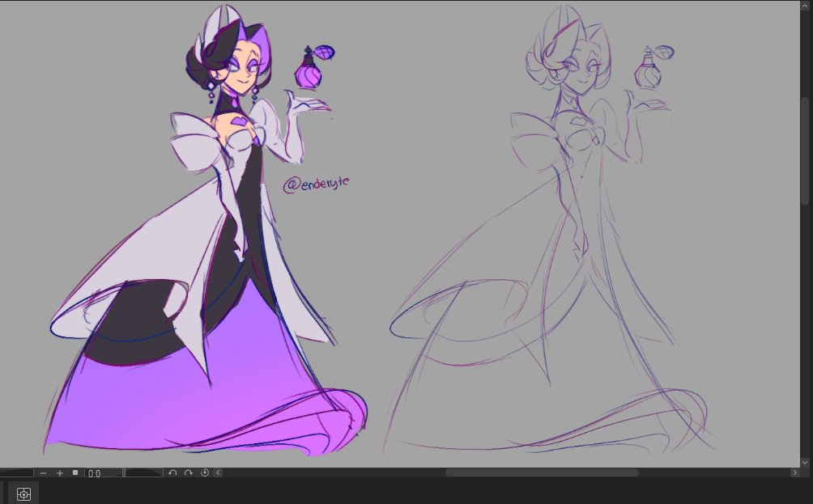Click the horizontal scrollbar left arrow

pyautogui.click(x=218, y=472)
